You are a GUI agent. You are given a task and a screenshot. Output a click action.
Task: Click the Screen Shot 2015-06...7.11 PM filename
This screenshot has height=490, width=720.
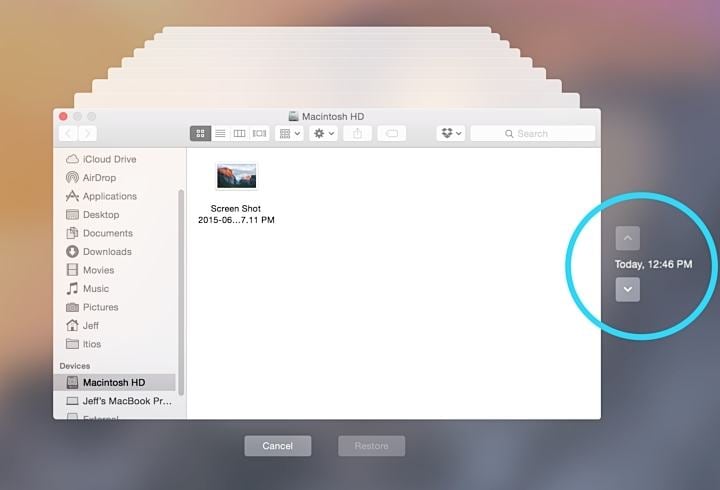pyautogui.click(x=236, y=214)
